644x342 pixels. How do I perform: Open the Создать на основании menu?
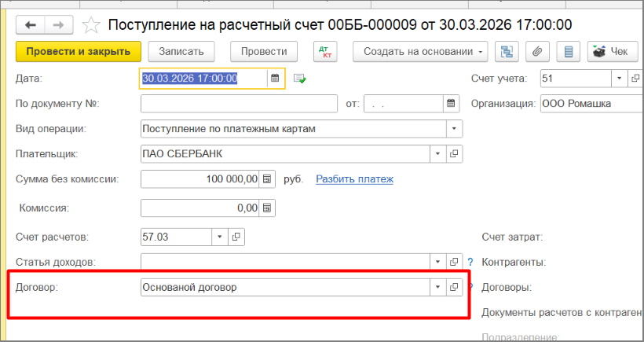point(420,52)
